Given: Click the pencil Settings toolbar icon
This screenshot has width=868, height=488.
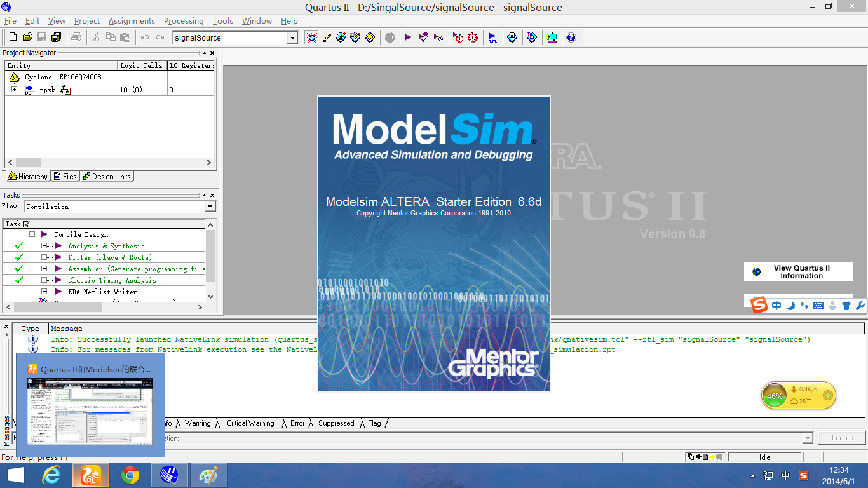Looking at the screenshot, I should click(x=327, y=37).
